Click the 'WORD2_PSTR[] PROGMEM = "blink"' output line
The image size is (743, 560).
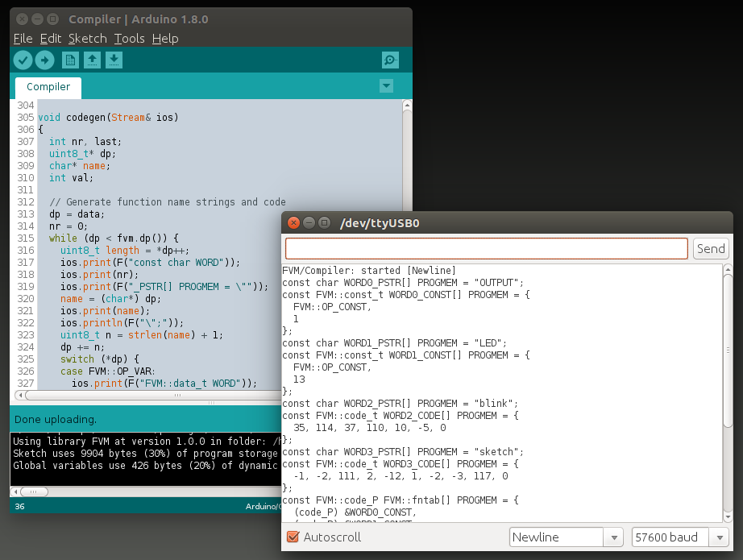(400, 404)
